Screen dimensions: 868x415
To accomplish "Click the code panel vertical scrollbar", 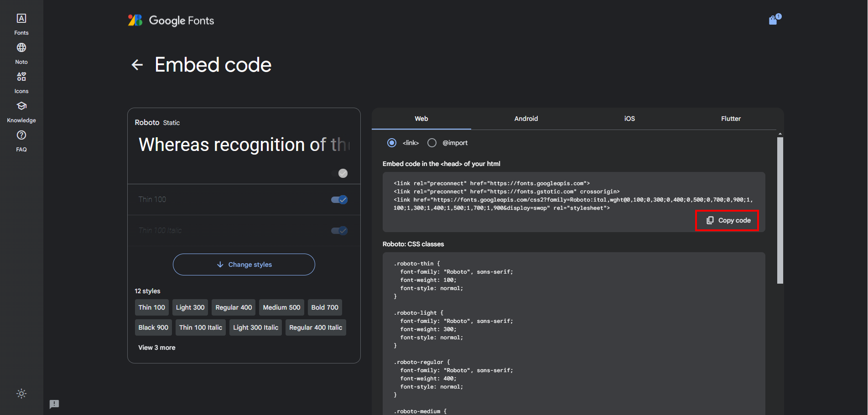I will [x=780, y=210].
